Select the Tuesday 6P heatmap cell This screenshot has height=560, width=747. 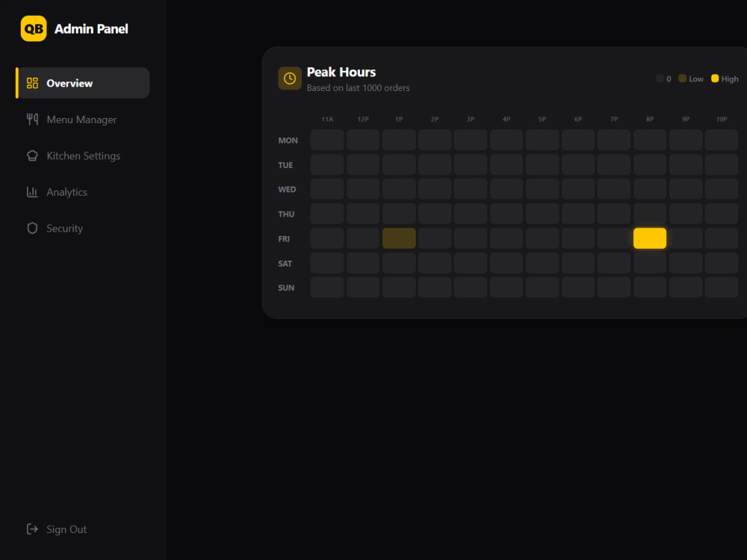point(578,165)
